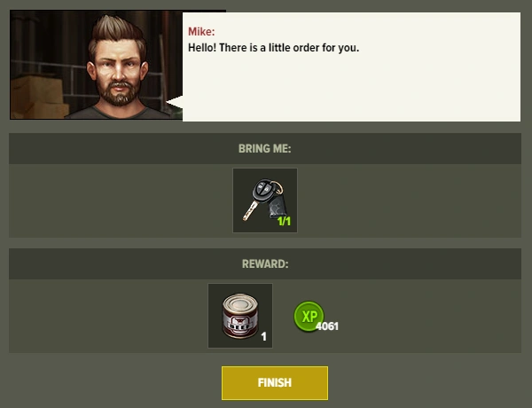Click the 4061 XP amount
This screenshot has height=408, width=532.
[327, 326]
